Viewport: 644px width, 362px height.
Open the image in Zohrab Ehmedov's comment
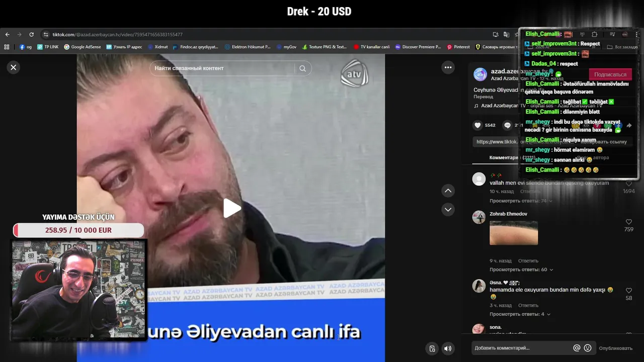coord(514,233)
